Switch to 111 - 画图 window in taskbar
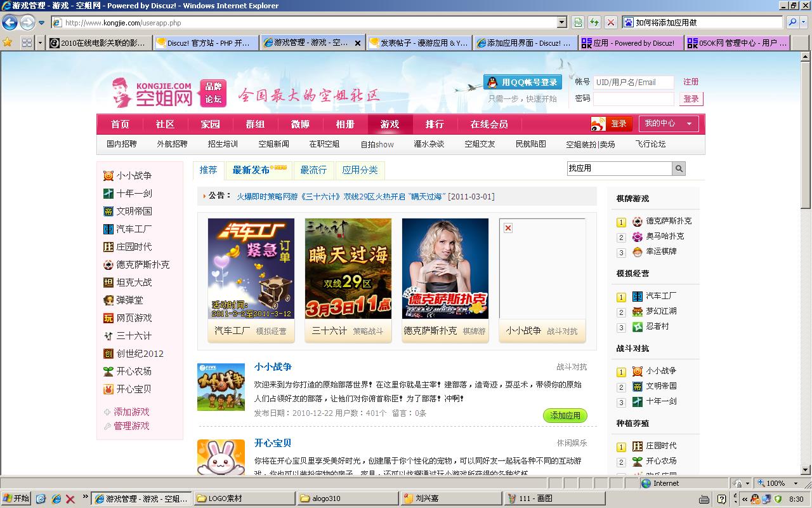Viewport: 812px width, 508px height. coord(555,498)
